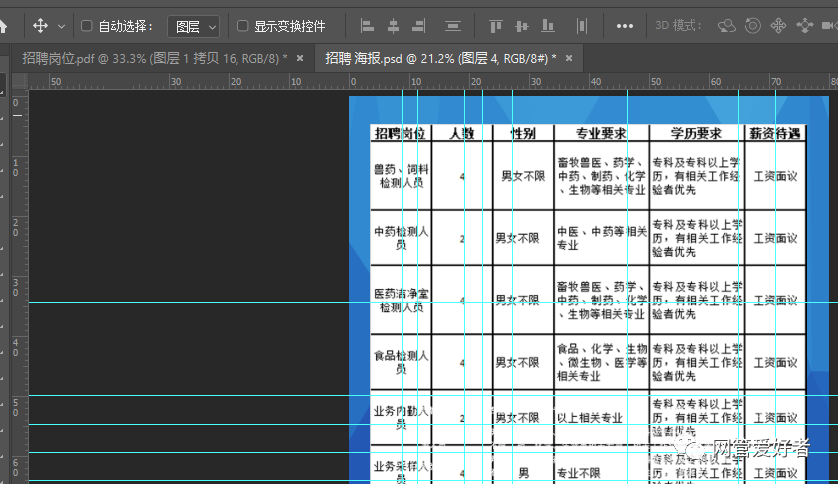Select the 3D video camera scale icon
This screenshot has height=484, width=838.
(x=829, y=26)
